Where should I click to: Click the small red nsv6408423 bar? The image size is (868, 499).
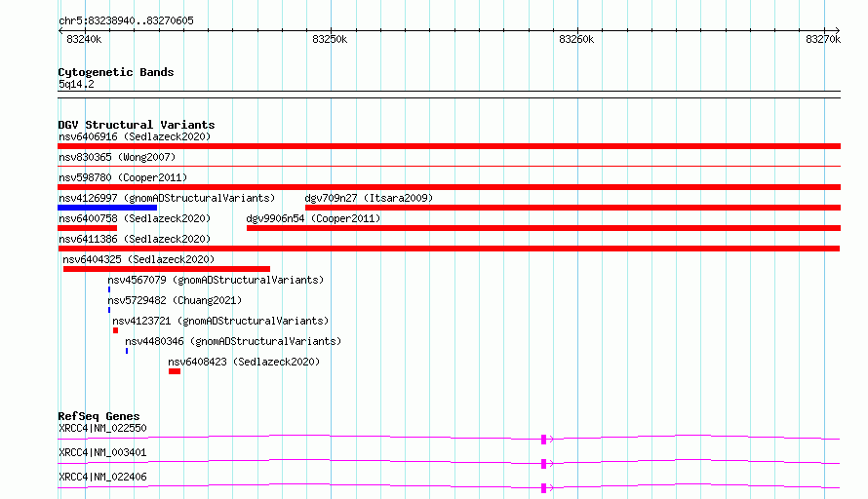[x=175, y=371]
